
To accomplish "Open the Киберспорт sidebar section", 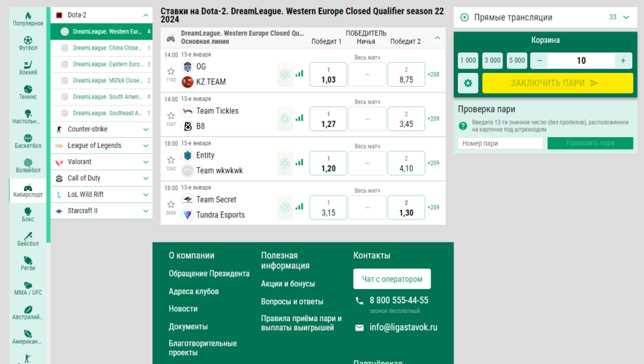I will 28,190.
